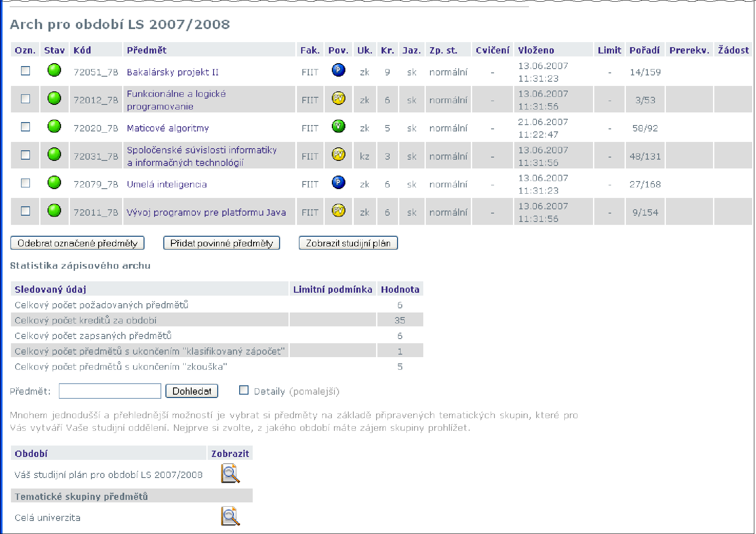Click course code 72011_7B
Viewport: 756px width, 534px height.
(96, 212)
